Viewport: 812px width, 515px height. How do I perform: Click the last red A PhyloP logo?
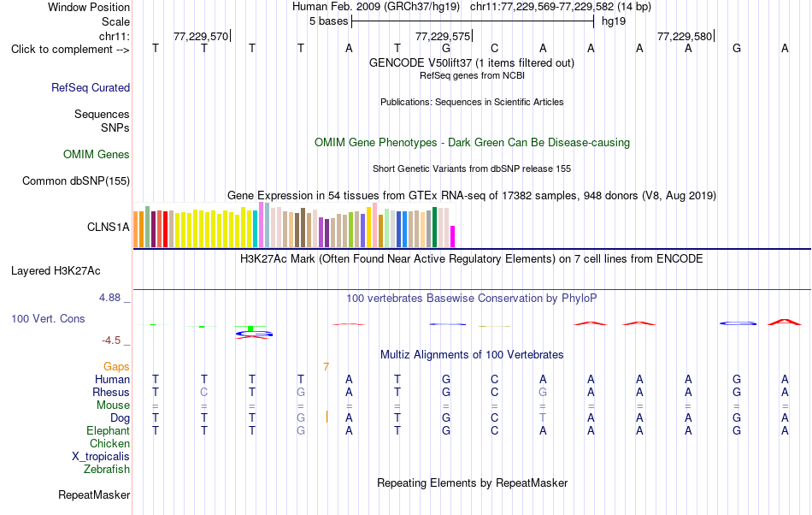pos(785,322)
